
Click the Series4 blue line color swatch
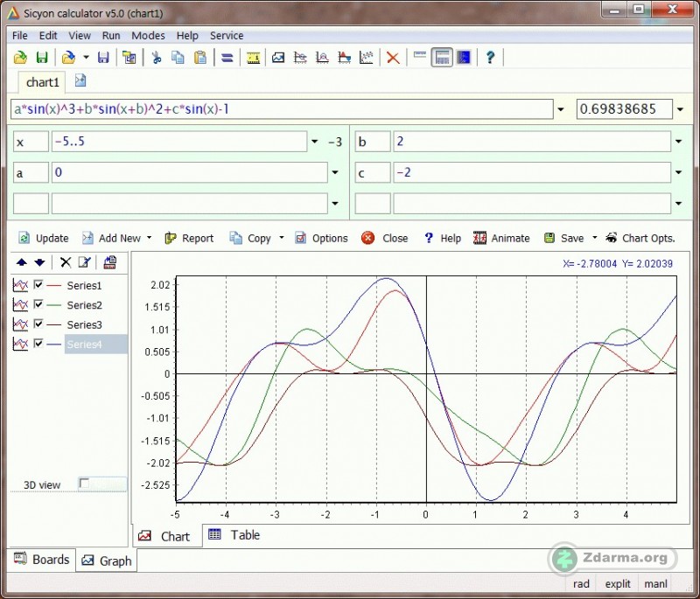54,344
